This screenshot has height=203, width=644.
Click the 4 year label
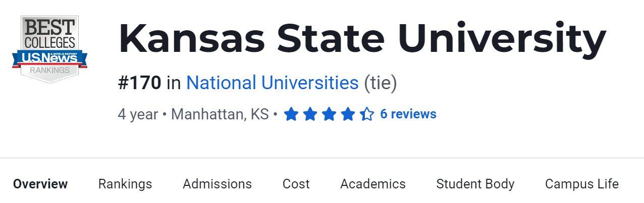pyautogui.click(x=138, y=115)
